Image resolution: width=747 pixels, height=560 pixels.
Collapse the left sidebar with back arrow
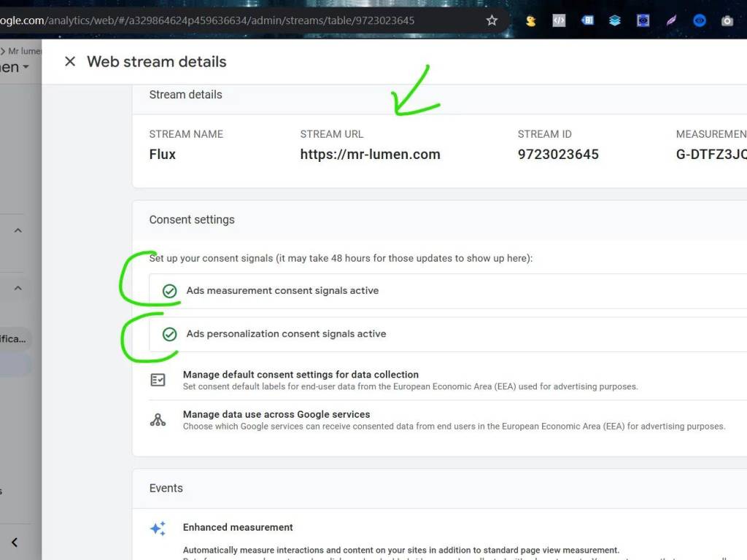click(x=15, y=542)
